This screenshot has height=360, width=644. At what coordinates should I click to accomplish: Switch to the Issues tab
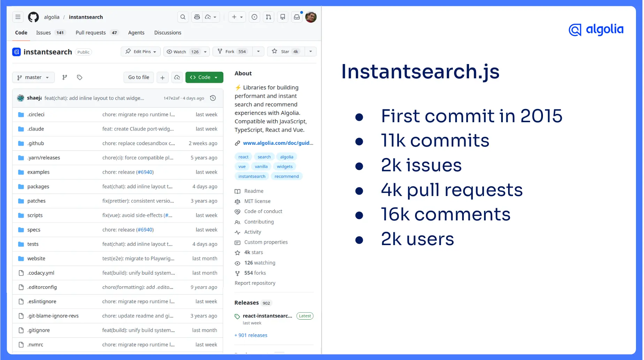coord(50,32)
